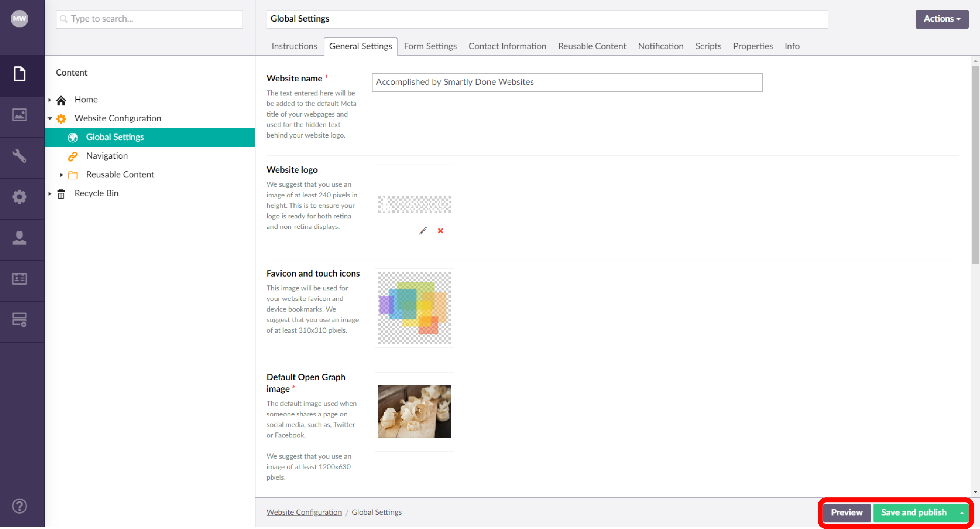Switch to the Instructions tab
The width and height of the screenshot is (980, 529).
(x=294, y=46)
